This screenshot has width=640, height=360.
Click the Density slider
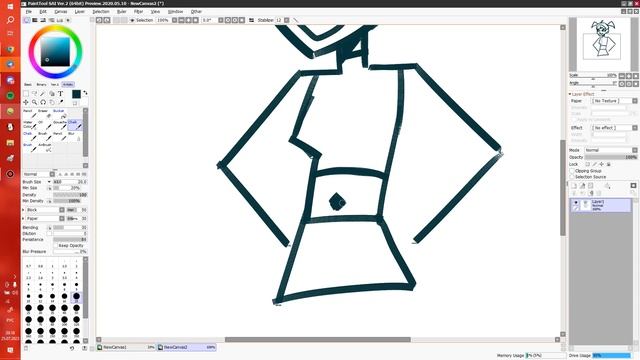[x=70, y=195]
